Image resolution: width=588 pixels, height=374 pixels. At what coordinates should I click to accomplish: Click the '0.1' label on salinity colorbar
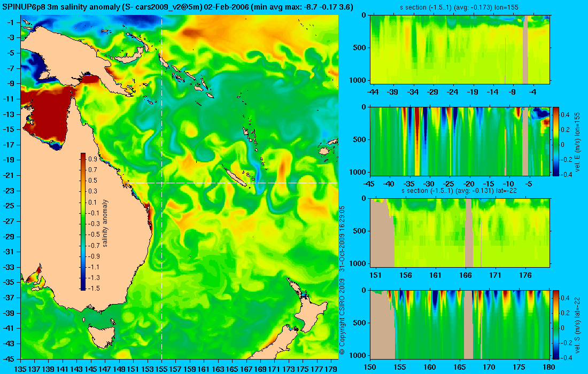[x=92, y=202]
